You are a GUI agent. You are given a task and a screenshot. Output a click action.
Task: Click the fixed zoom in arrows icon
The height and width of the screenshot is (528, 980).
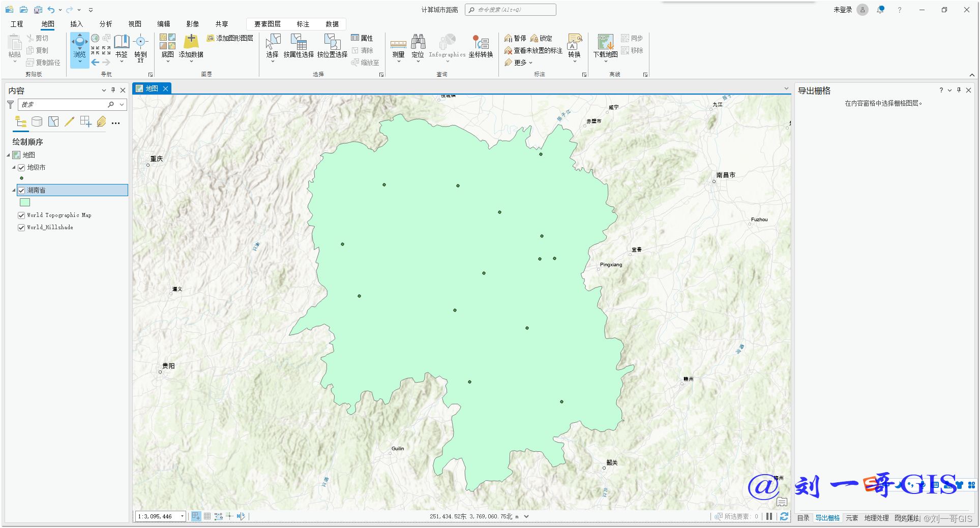pyautogui.click(x=95, y=50)
